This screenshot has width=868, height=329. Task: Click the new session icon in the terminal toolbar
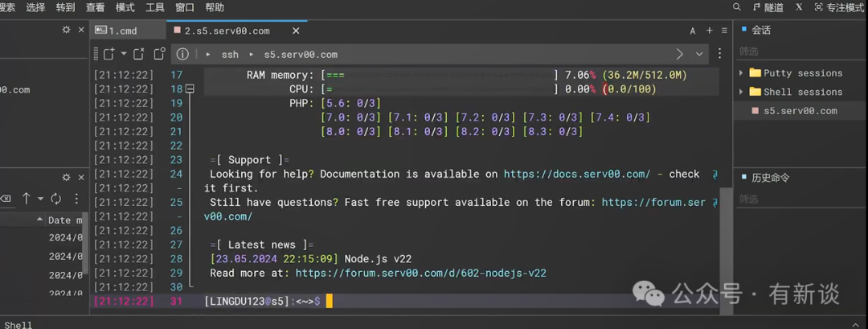(x=109, y=54)
